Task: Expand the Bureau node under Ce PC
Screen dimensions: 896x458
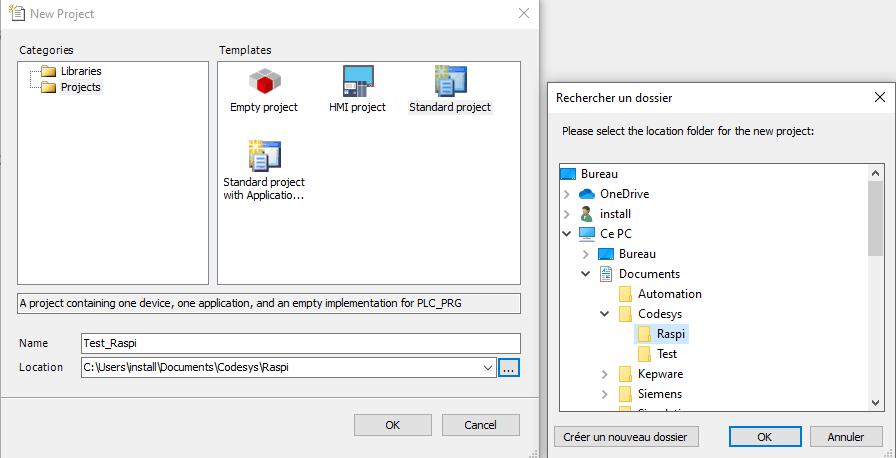Action: [585, 254]
